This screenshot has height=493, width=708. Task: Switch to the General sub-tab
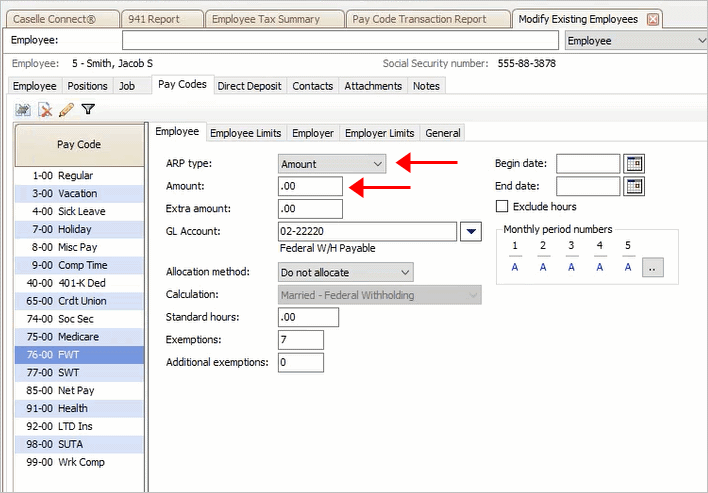442,133
